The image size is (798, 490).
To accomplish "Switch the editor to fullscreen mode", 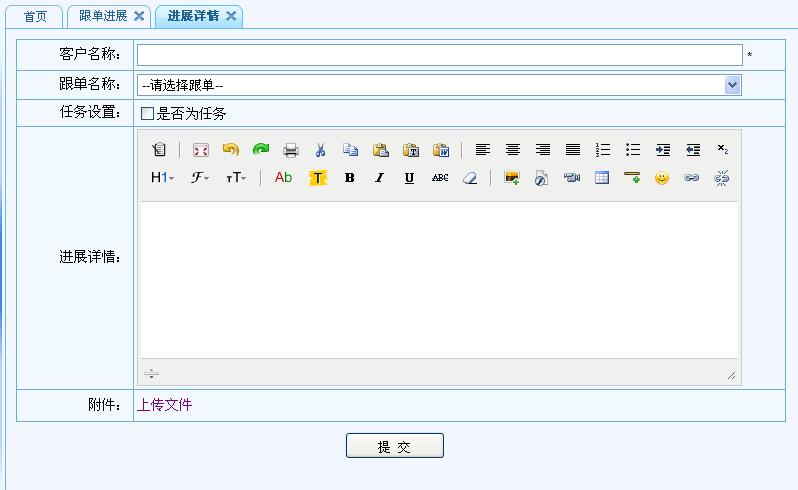I will click(201, 150).
